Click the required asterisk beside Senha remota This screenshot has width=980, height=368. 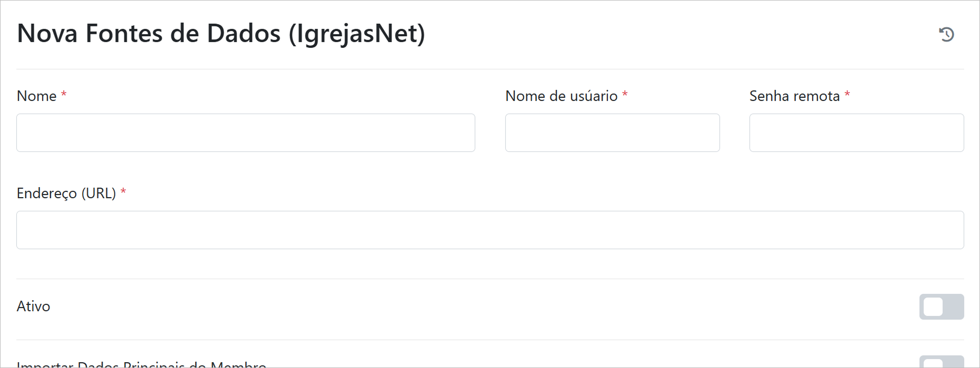pyautogui.click(x=847, y=95)
